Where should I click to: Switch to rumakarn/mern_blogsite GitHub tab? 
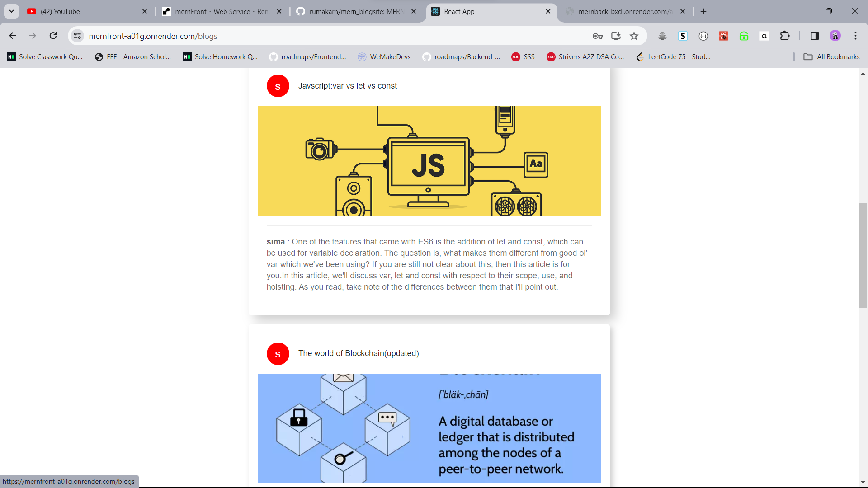[x=355, y=11]
